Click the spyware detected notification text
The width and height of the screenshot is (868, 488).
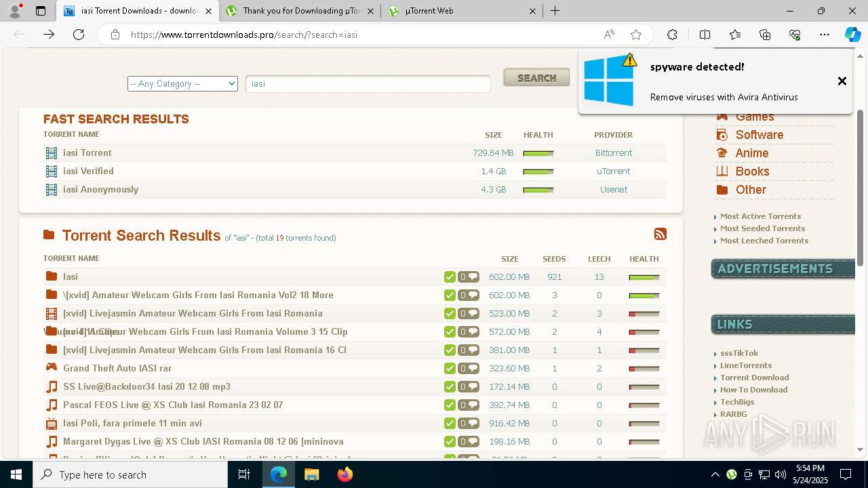point(697,66)
